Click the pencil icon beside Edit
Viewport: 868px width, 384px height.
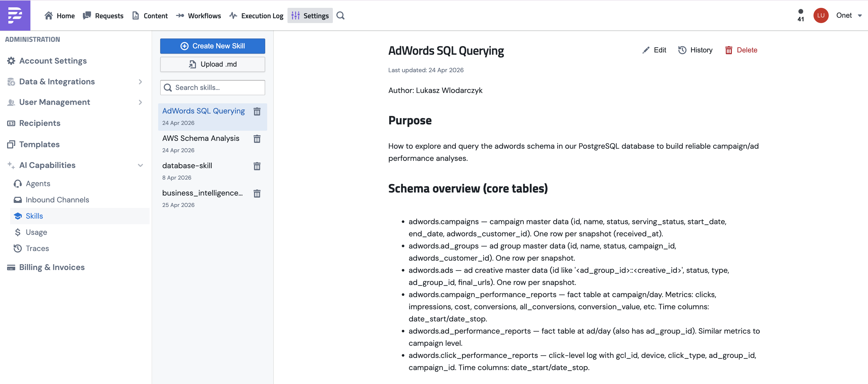pyautogui.click(x=646, y=50)
